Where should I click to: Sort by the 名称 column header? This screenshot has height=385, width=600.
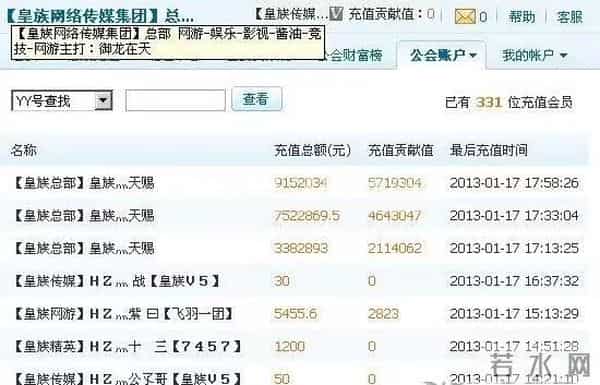(x=24, y=150)
